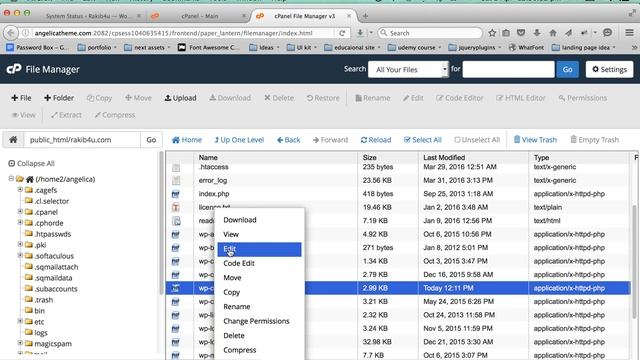Open the Firefox hamburger menu
The height and width of the screenshot is (360, 640).
pos(629,33)
